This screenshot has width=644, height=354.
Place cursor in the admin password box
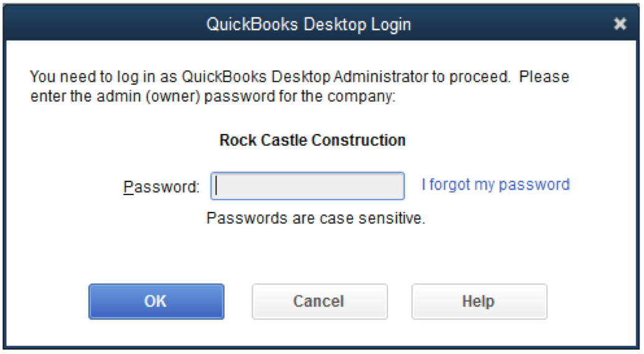pos(308,186)
